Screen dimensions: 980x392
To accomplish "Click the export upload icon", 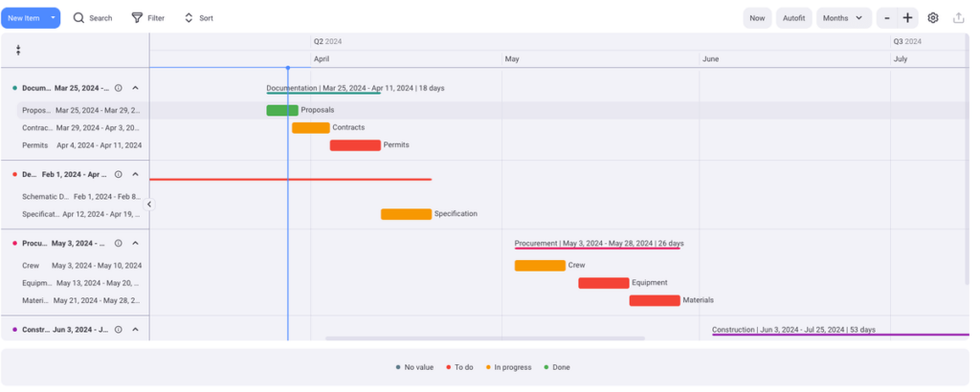I will (x=958, y=18).
